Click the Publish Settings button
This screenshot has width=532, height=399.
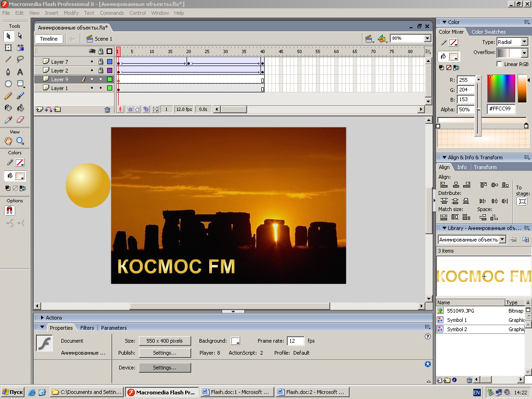click(165, 353)
